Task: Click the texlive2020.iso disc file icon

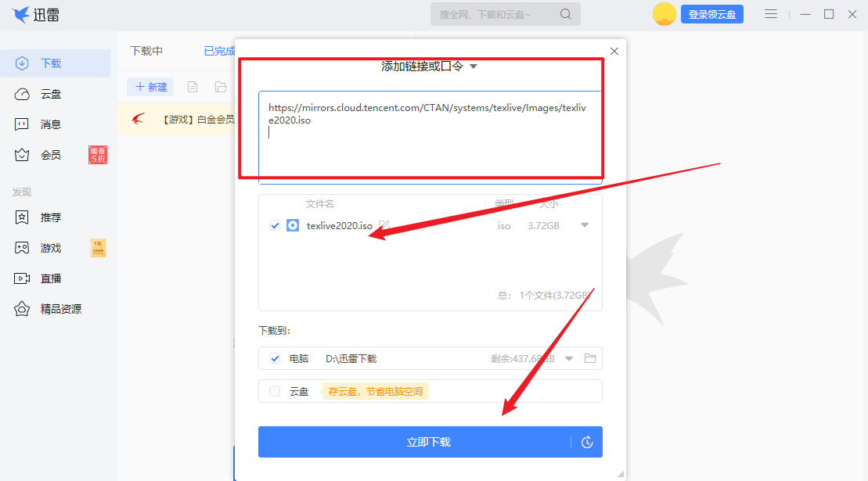Action: pos(293,225)
